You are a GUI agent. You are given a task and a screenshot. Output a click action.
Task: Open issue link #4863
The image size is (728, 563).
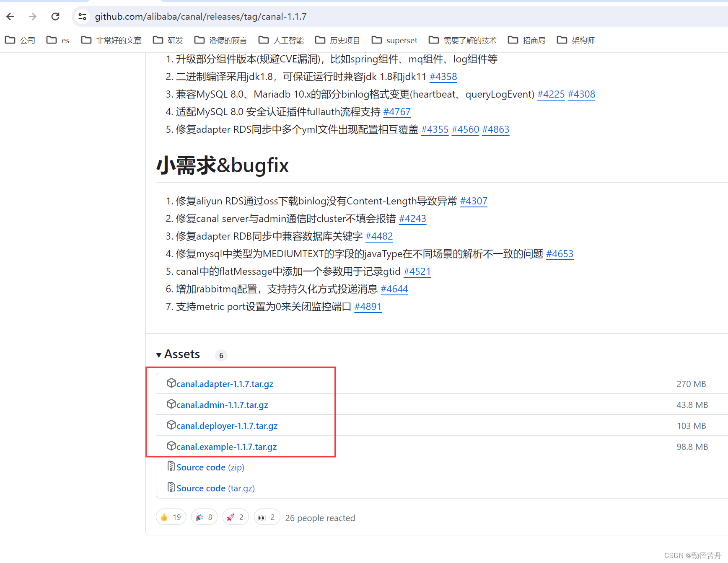[495, 129]
